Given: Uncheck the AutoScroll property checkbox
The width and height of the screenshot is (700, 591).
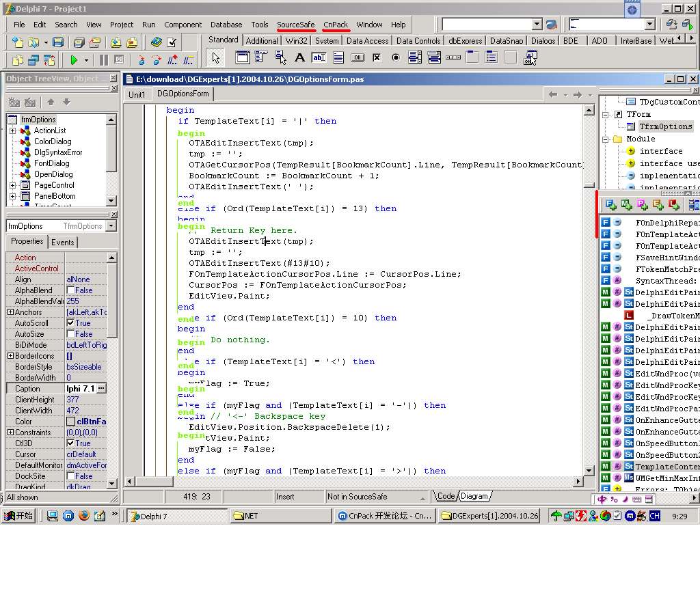Looking at the screenshot, I should point(70,323).
